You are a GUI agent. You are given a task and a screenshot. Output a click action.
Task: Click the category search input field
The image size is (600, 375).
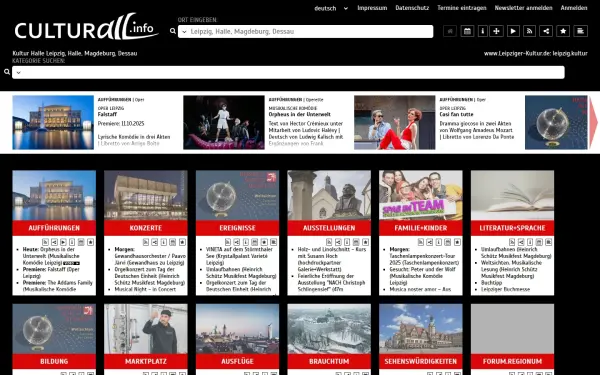pos(288,72)
